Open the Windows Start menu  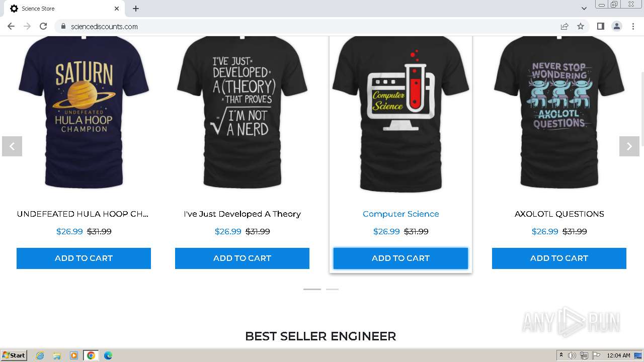click(14, 355)
